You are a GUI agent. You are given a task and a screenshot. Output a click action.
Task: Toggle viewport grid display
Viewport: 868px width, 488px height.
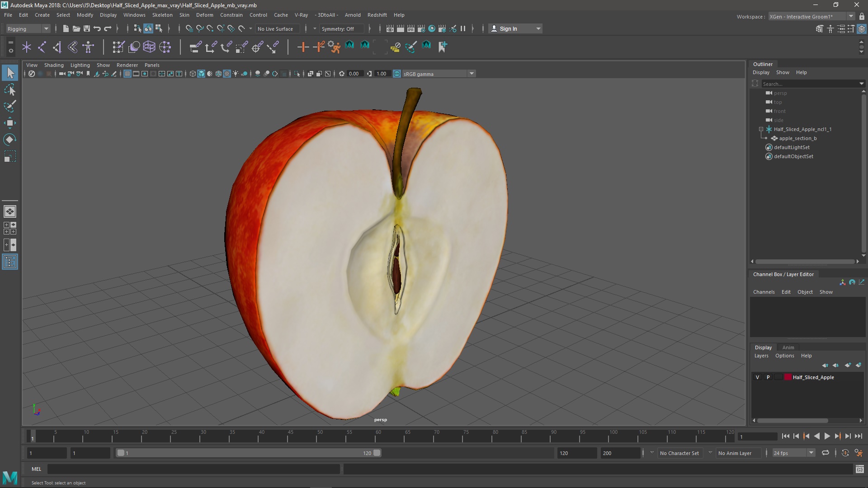pos(127,74)
